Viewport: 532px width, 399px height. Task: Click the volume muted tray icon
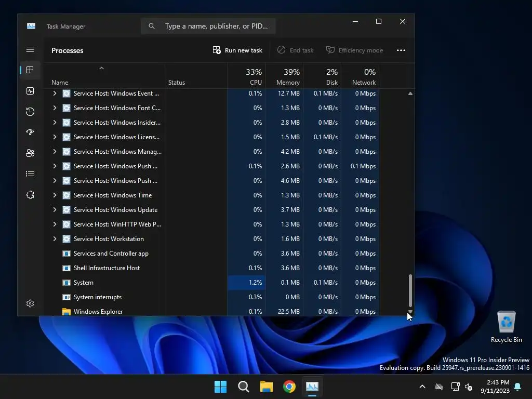pos(469,387)
